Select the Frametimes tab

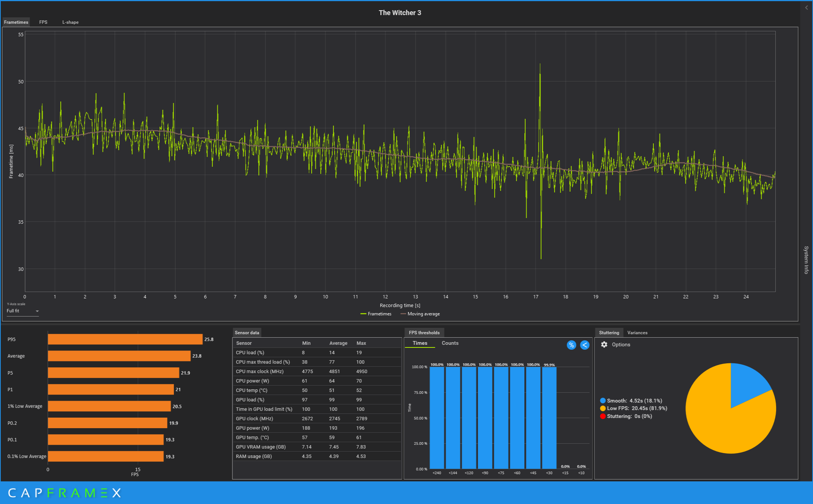coord(16,22)
